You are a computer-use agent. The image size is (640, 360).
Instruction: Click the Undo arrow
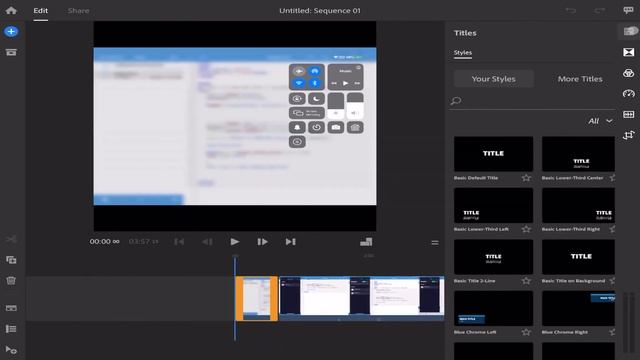[571, 10]
